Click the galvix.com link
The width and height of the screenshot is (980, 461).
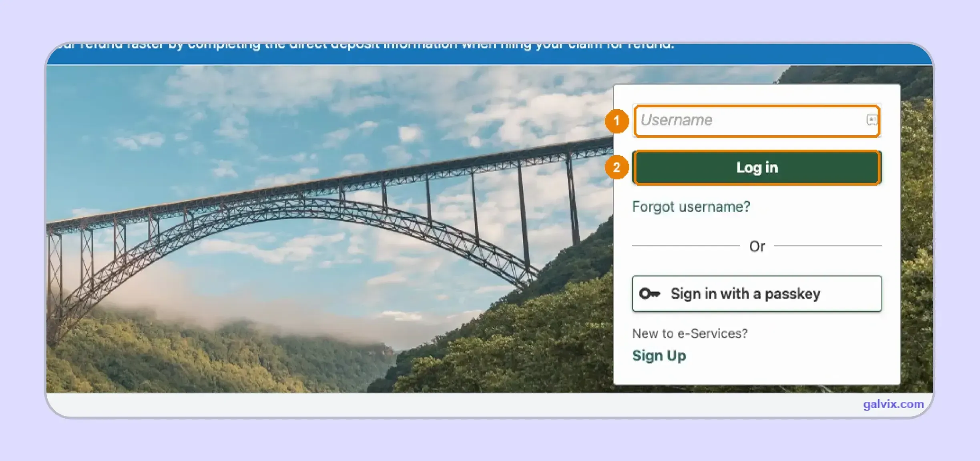(x=894, y=404)
